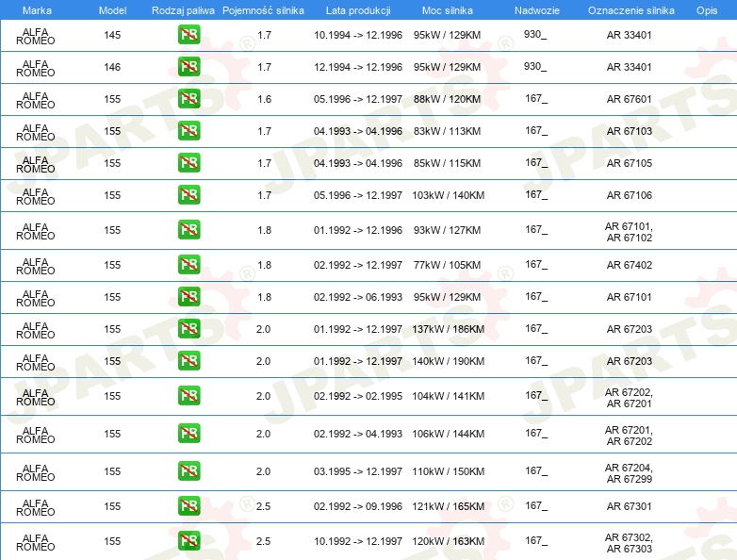737x560 pixels.
Task: Click the 83kW / 113KM power value
Action: point(447,131)
